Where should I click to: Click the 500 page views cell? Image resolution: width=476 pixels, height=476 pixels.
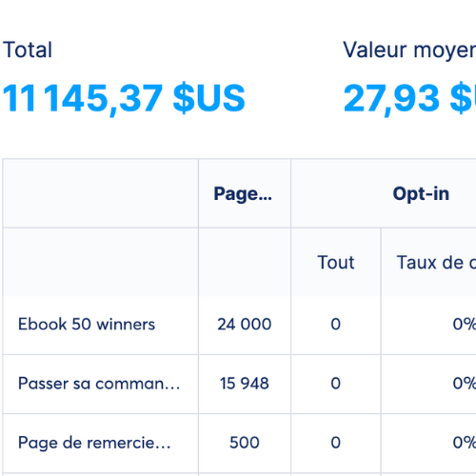pos(245,443)
